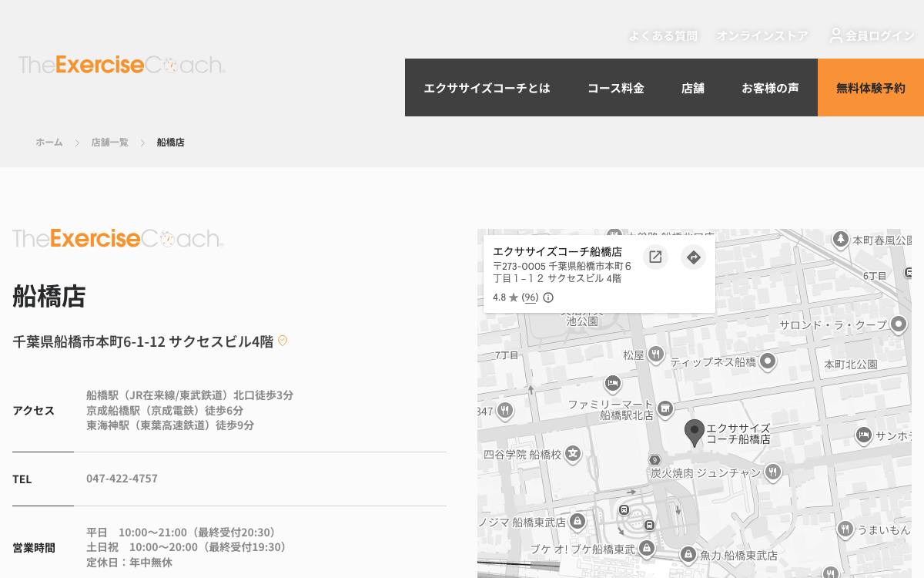Open エクササイズコーチとは menu item
The image size is (924, 578).
pyautogui.click(x=487, y=88)
